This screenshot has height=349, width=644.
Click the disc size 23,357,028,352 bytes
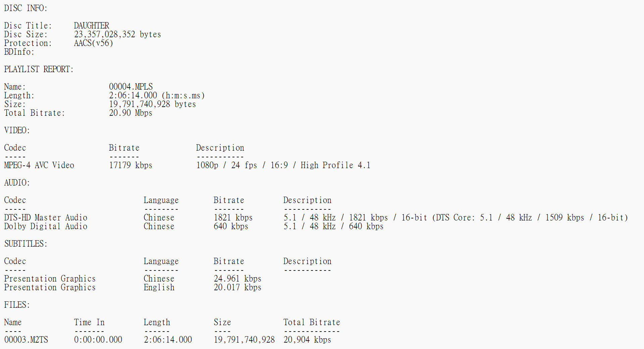pos(117,35)
